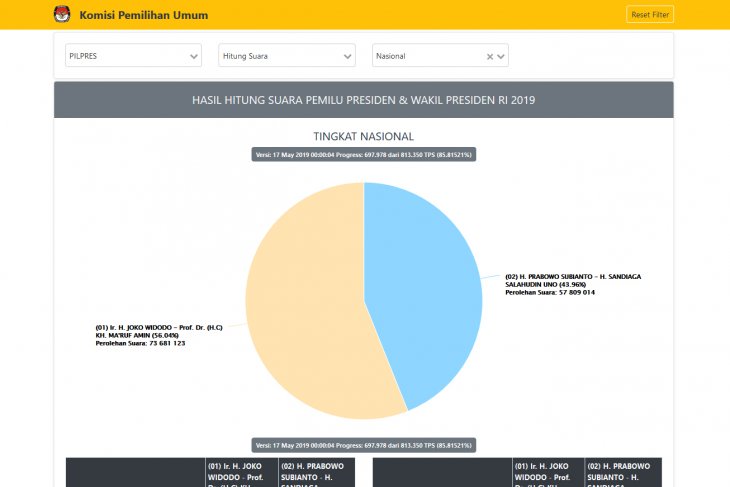Click right table (01) Ir. H. JOKO WIDODO header
Image resolution: width=730 pixels, height=487 pixels.
pyautogui.click(x=548, y=473)
